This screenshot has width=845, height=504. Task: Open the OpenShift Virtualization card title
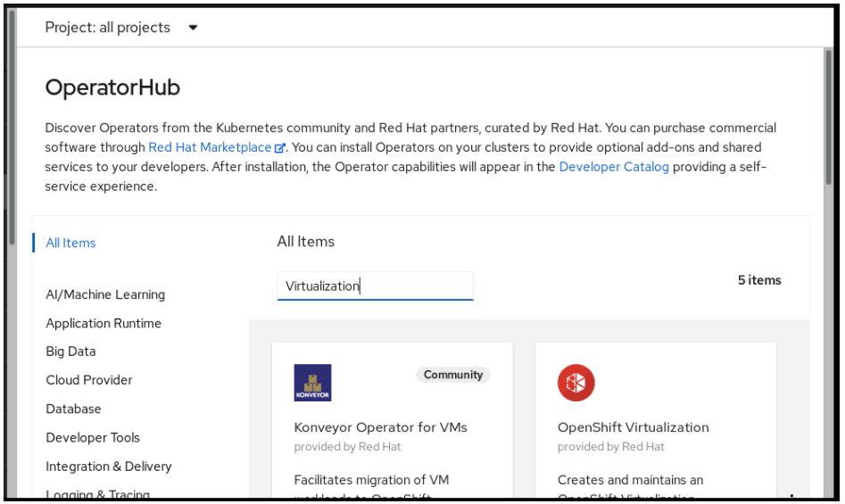634,427
